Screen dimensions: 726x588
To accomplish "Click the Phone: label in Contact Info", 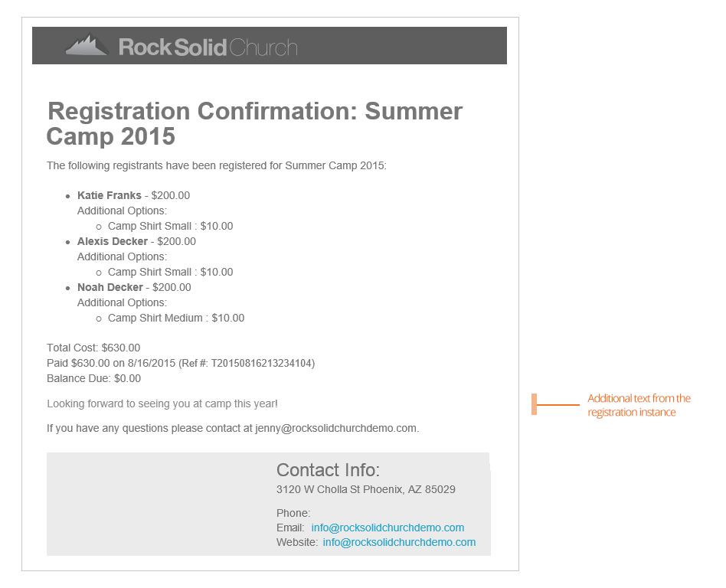I will [x=293, y=513].
